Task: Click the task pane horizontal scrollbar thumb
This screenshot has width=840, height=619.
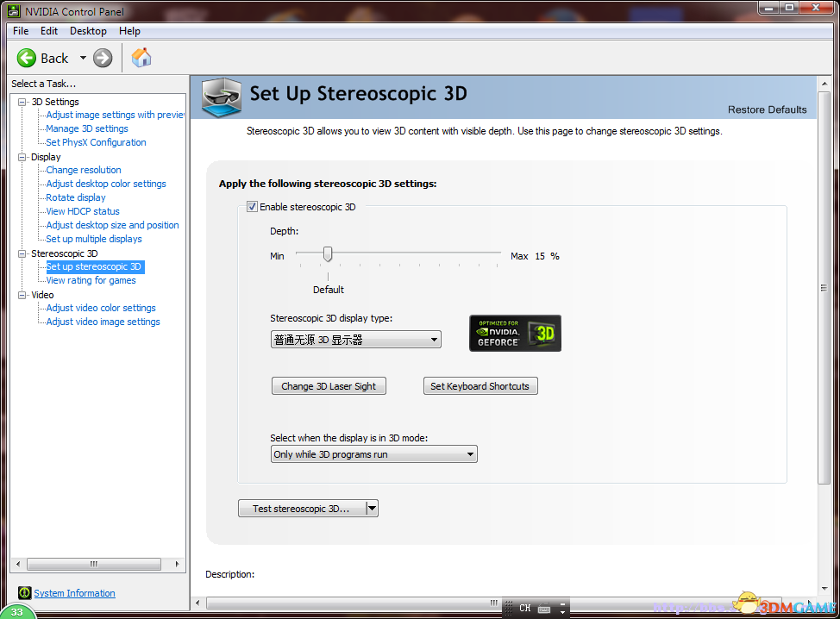Action: [x=94, y=564]
